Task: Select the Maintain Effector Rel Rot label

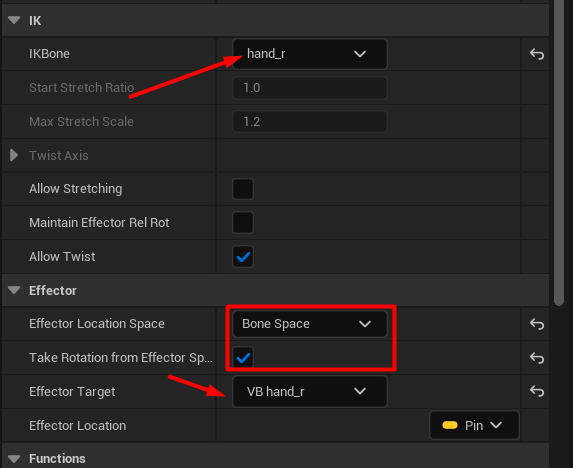Action: (99, 222)
